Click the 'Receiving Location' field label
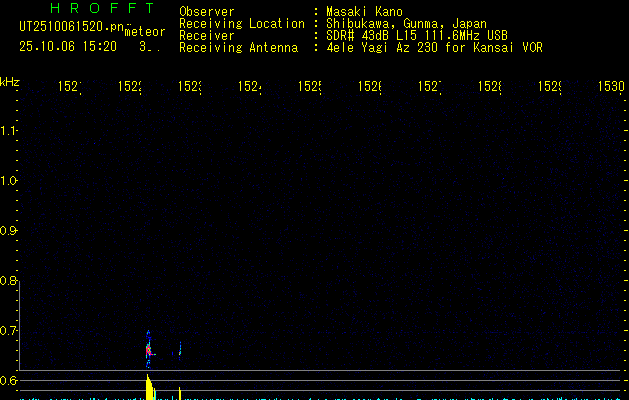 coord(241,23)
